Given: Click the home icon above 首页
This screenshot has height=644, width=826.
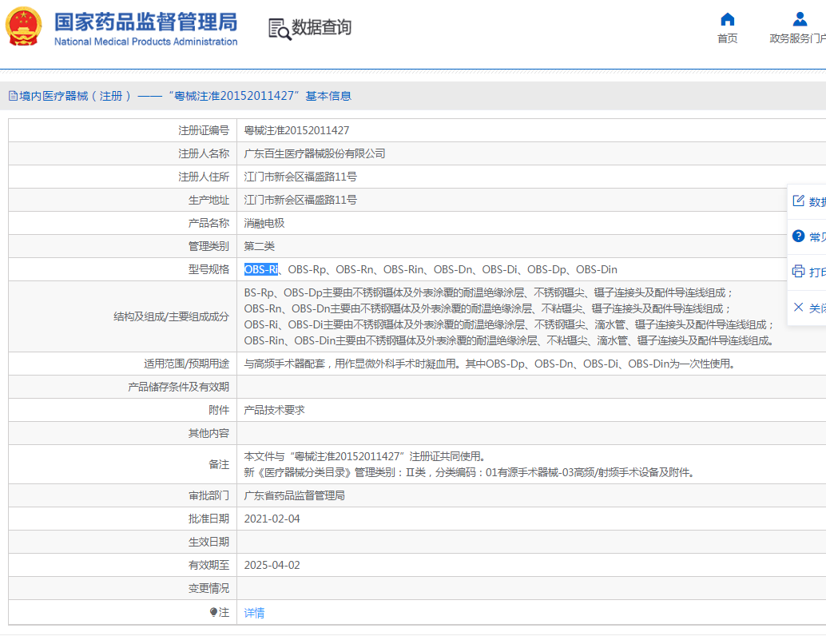Looking at the screenshot, I should (x=727, y=20).
